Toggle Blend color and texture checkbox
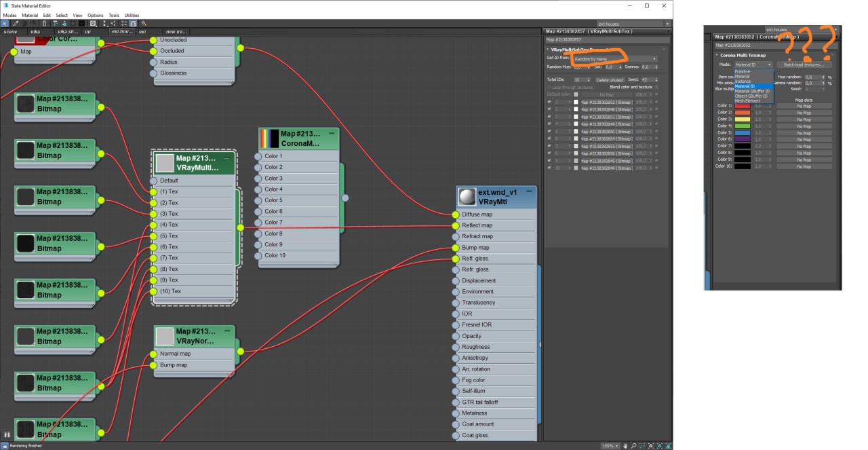Image resolution: width=868 pixels, height=450 pixels. point(656,87)
